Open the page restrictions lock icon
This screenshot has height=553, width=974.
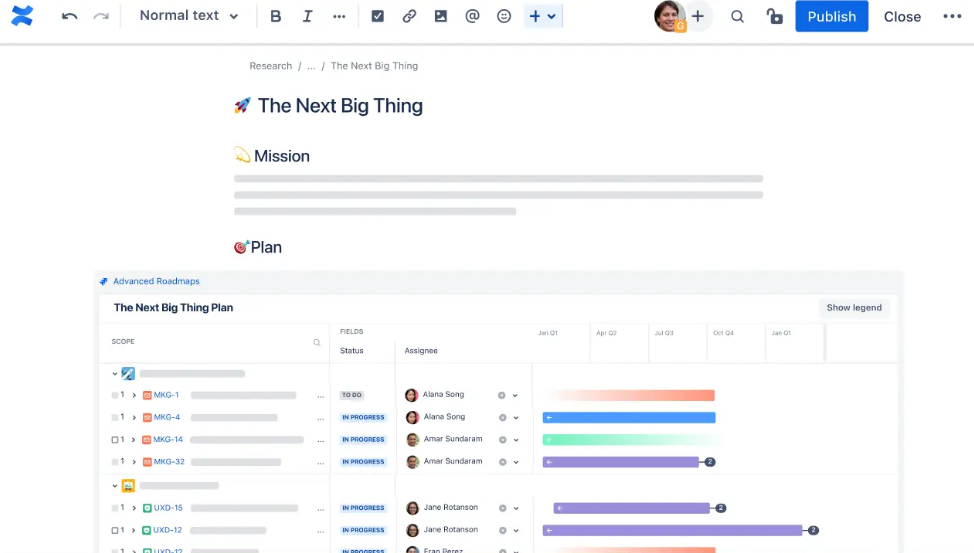point(774,16)
